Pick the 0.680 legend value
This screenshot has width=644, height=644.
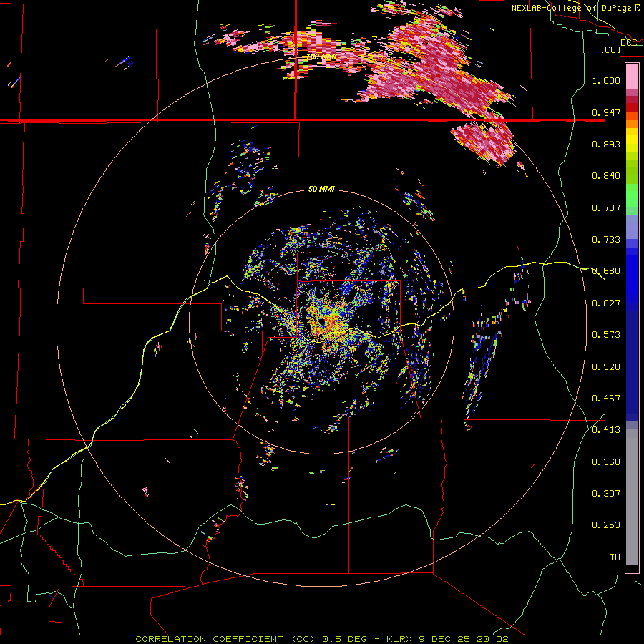(606, 271)
